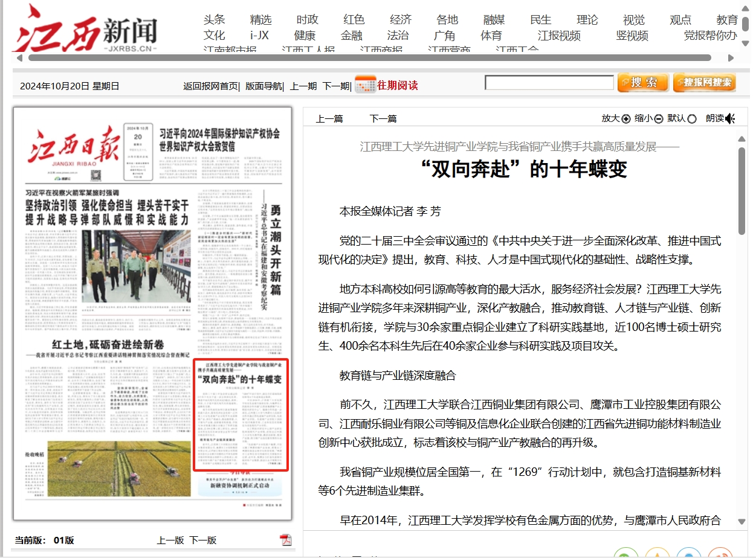Viewport: 756px width, 558px height.
Task: Select the highlighted 双向奔赴 article on page thumbnail
Action: (x=241, y=415)
